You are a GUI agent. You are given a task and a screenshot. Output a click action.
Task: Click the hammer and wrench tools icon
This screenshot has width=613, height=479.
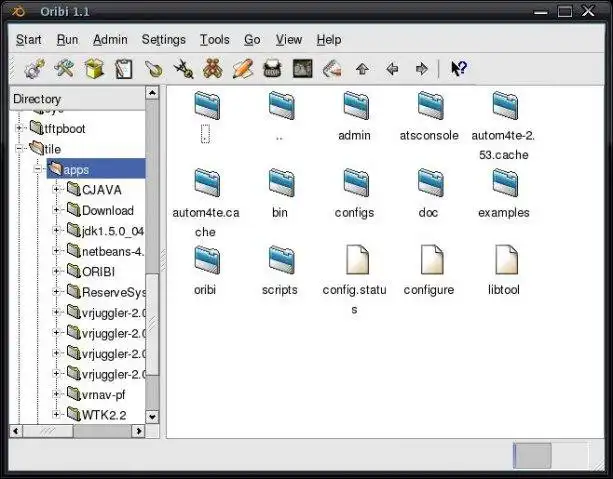pos(64,69)
